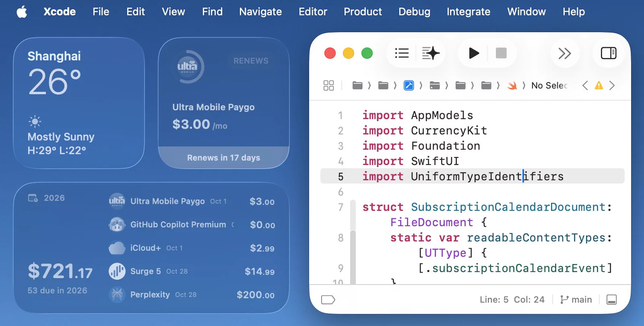Open the Editor menu

click(313, 12)
